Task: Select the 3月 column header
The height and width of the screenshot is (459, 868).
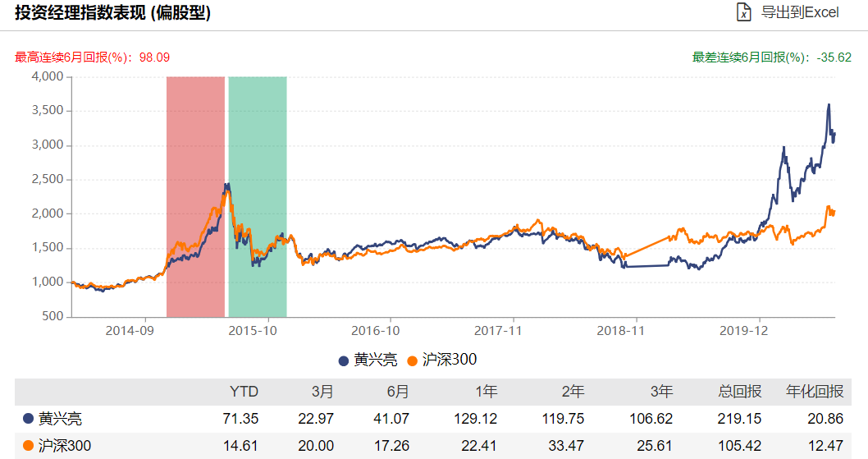Action: (x=322, y=392)
